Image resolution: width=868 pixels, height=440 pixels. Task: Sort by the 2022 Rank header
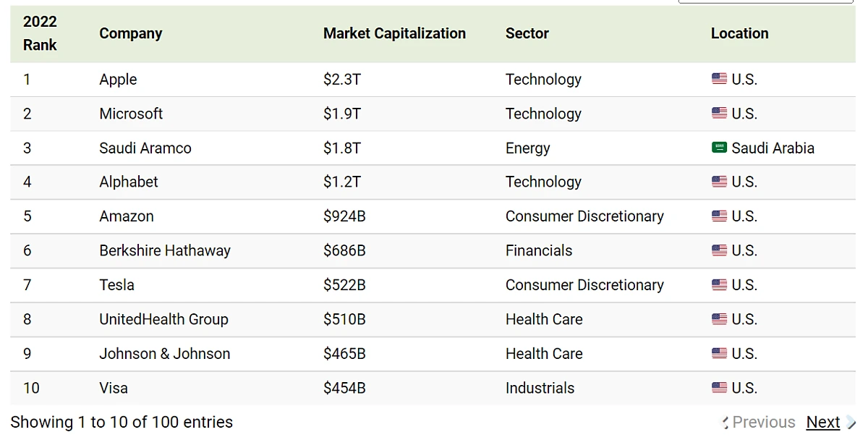pyautogui.click(x=40, y=33)
